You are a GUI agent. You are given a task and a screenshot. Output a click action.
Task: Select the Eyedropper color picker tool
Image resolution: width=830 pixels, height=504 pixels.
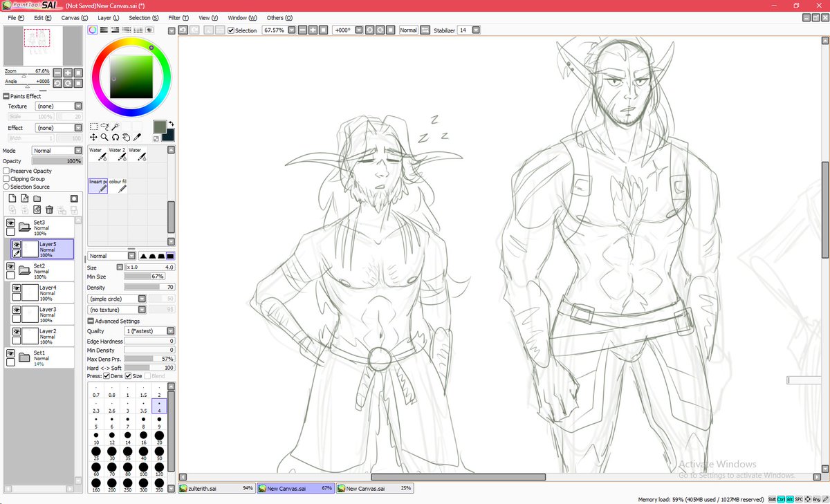click(x=138, y=138)
